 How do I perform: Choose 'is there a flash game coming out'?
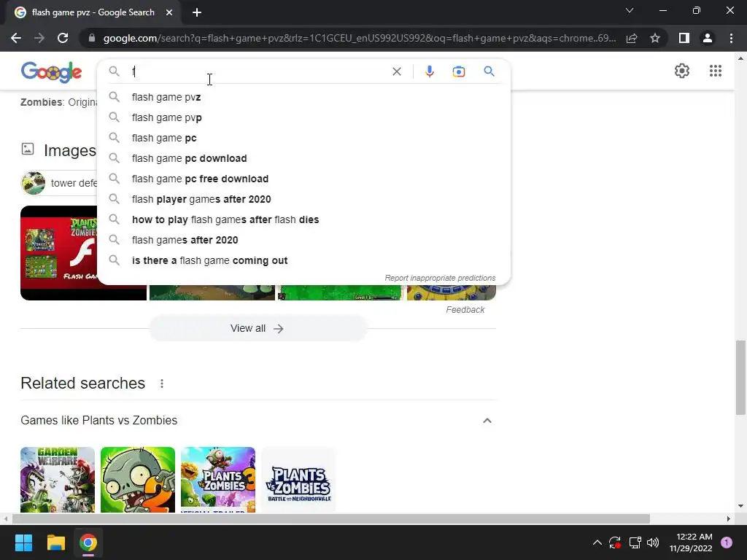pyautogui.click(x=304, y=261)
